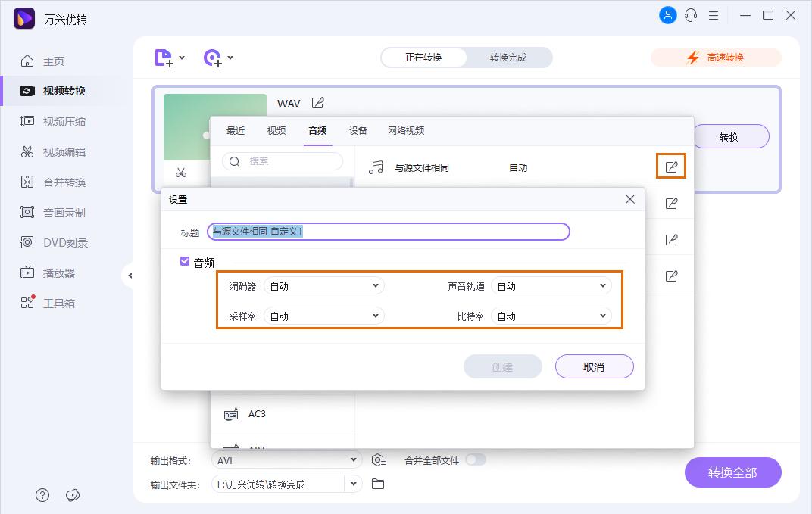Select the 视频 tab in format picker

click(276, 130)
